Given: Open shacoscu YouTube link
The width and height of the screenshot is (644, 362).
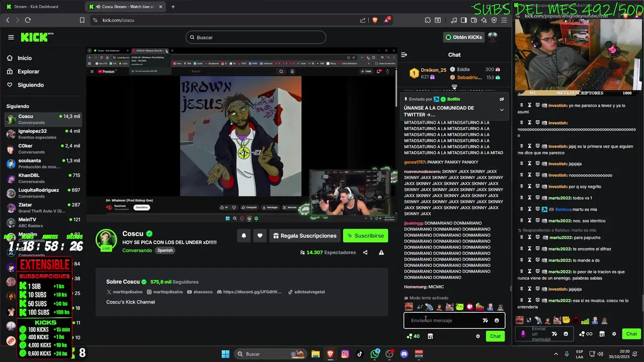Looking at the screenshot, I should [x=200, y=292].
